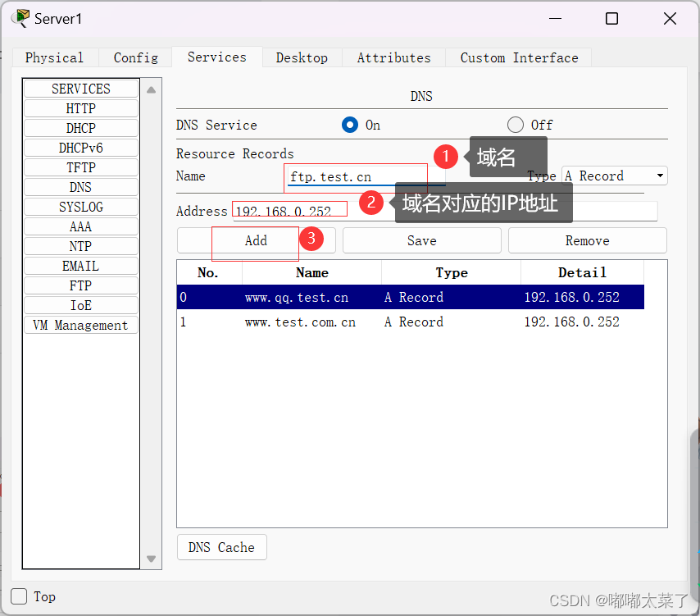700x616 pixels.
Task: Select the www.qq.test.cn record row
Action: [x=411, y=297]
